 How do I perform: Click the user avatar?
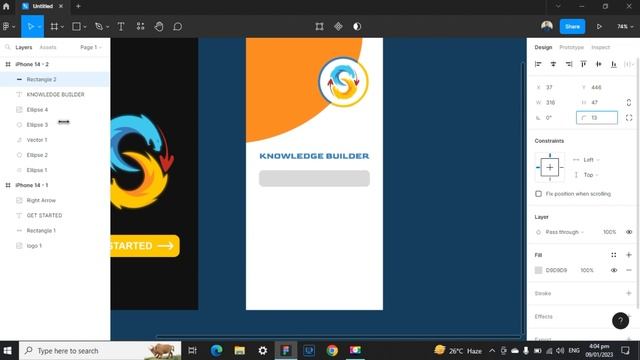[547, 26]
